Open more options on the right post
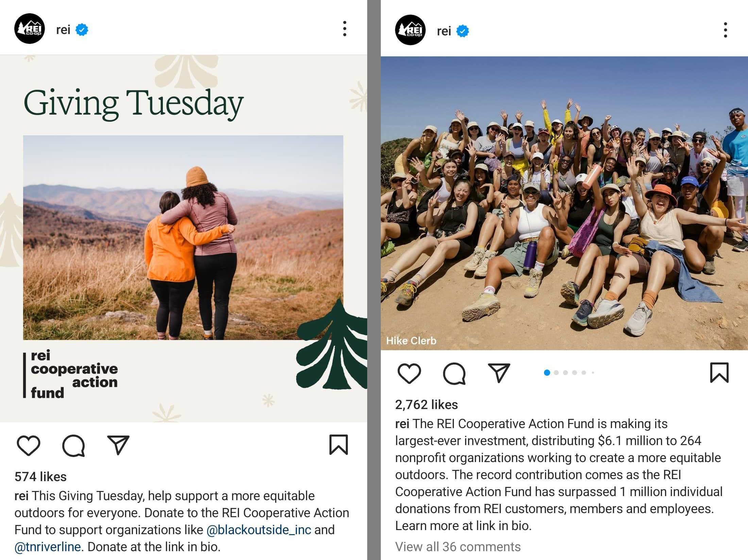Viewport: 748px width, 560px height. [726, 30]
